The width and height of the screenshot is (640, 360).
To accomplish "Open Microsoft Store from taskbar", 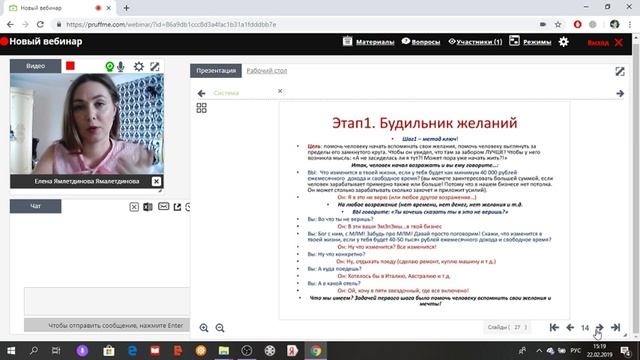I will (x=109, y=351).
